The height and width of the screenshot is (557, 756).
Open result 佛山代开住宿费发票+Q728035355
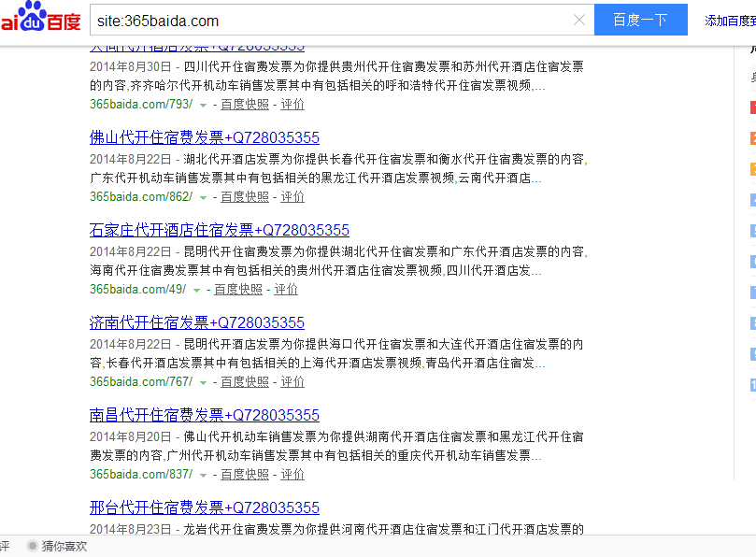(x=205, y=138)
